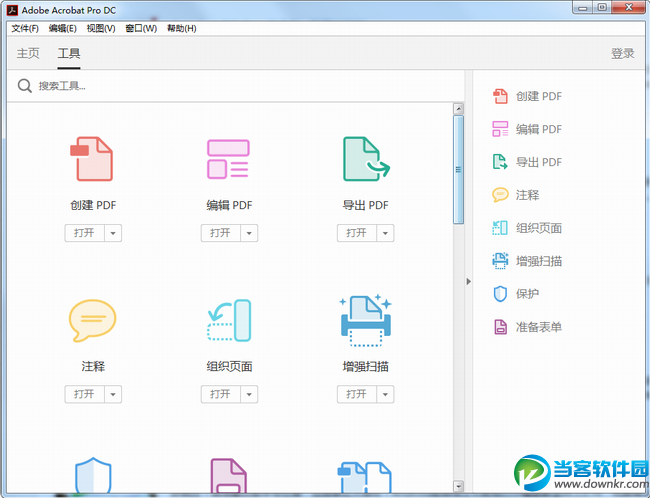650x498 pixels.
Task: Click sidebar 准备表单 text label
Action: click(x=538, y=327)
